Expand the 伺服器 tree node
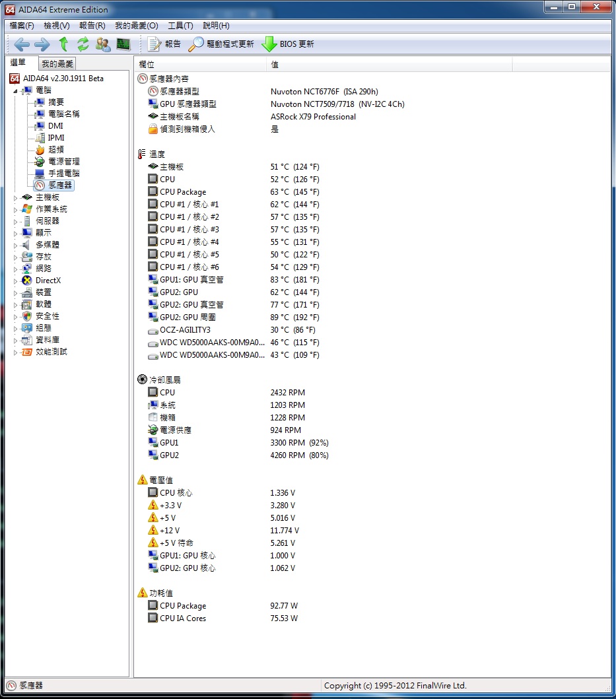This screenshot has width=616, height=699. coord(16,222)
